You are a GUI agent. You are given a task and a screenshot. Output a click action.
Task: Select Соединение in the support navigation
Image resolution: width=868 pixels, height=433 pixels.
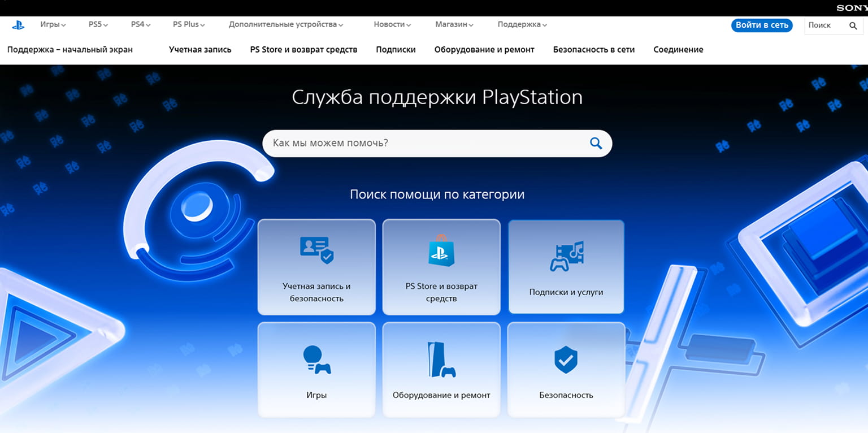[x=678, y=50]
